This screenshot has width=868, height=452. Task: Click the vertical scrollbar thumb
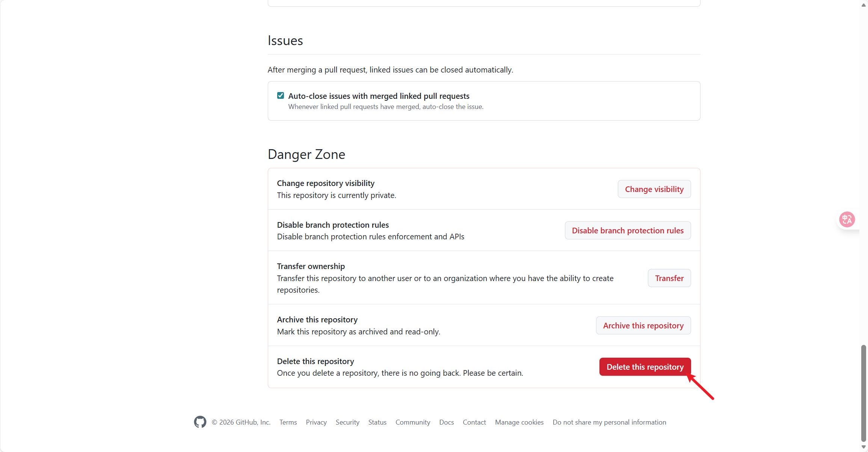(863, 393)
